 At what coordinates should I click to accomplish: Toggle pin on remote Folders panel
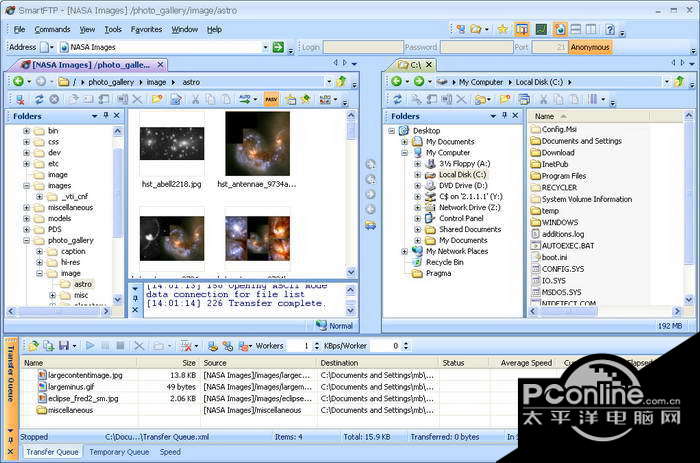click(x=105, y=116)
